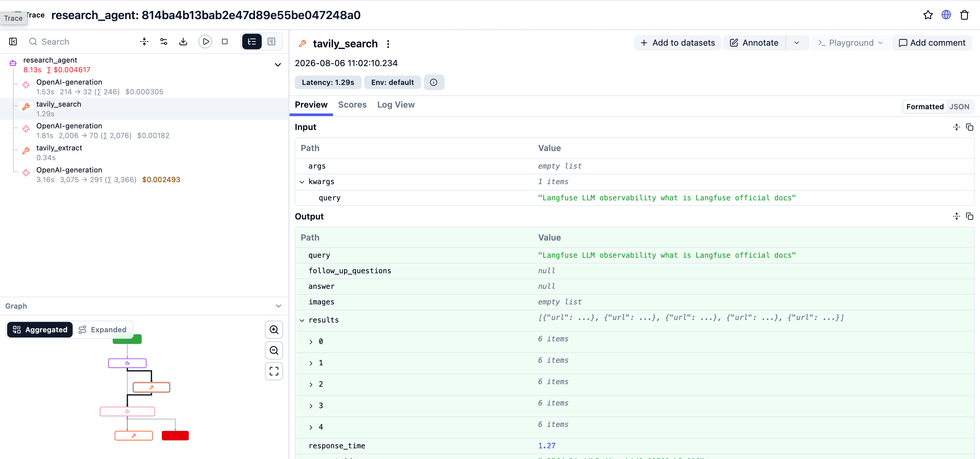Click the Input query string value
The image size is (980, 459).
tap(666, 198)
